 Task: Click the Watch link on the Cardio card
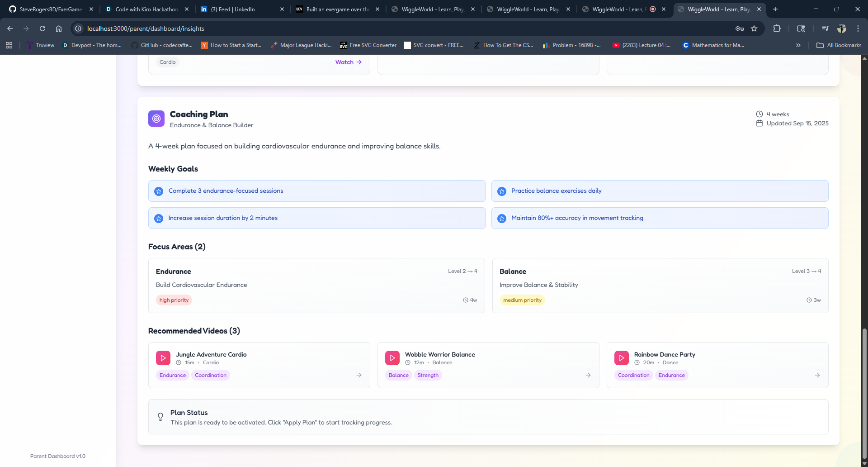click(x=349, y=62)
